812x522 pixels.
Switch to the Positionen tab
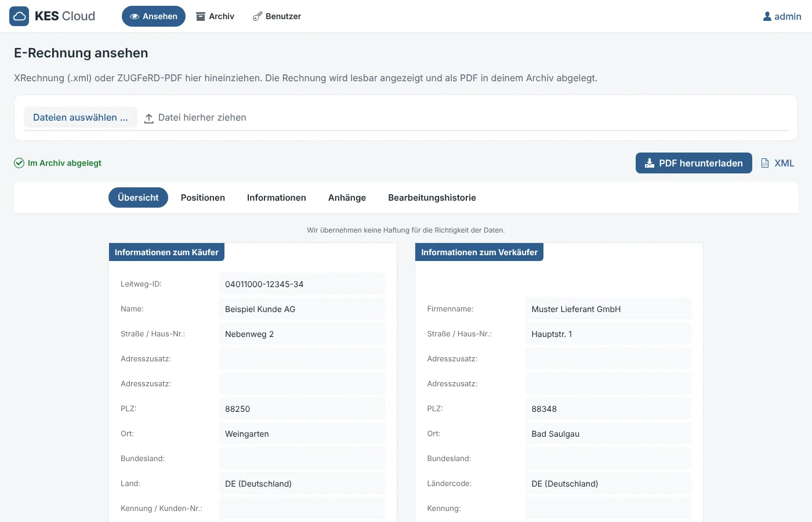click(x=203, y=197)
